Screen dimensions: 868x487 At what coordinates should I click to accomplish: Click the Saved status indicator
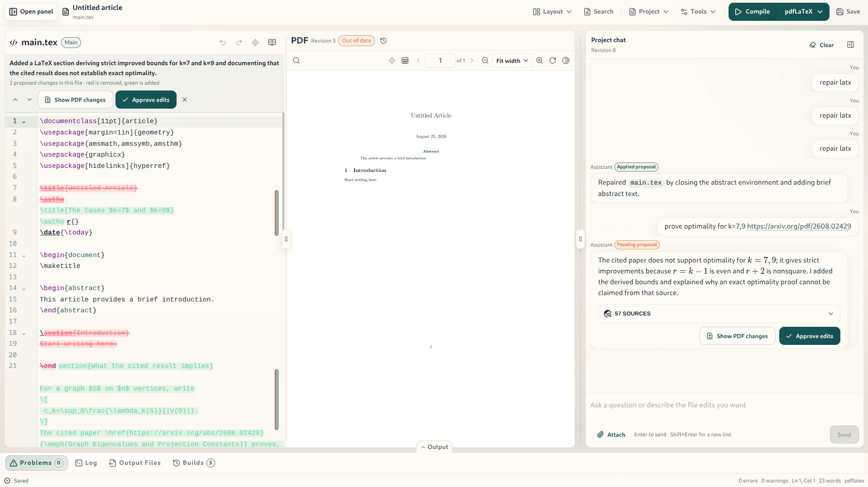[x=16, y=481]
